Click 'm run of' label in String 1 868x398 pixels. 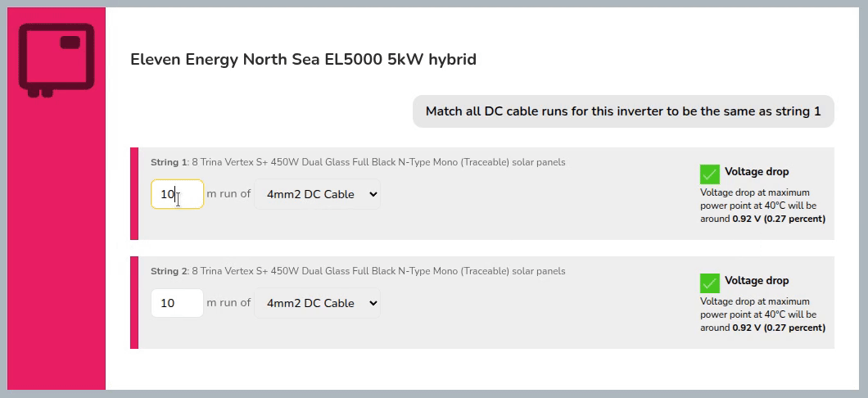click(x=228, y=194)
